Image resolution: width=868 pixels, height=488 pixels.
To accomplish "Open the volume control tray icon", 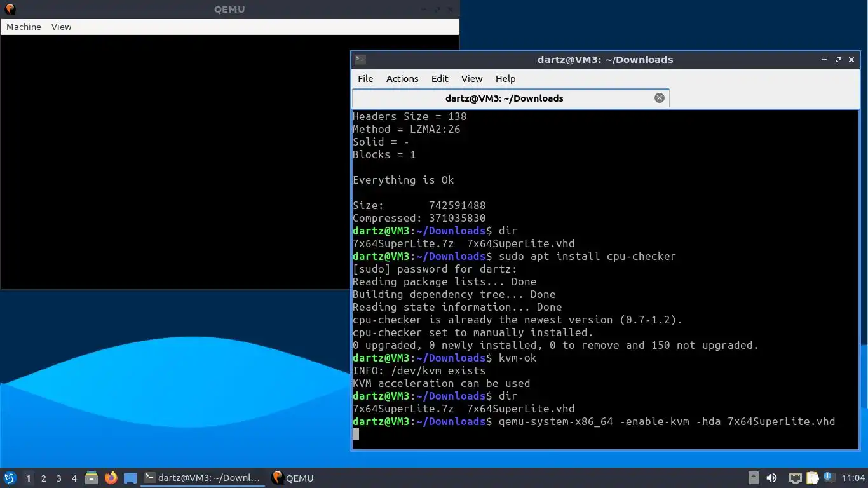I will click(772, 478).
